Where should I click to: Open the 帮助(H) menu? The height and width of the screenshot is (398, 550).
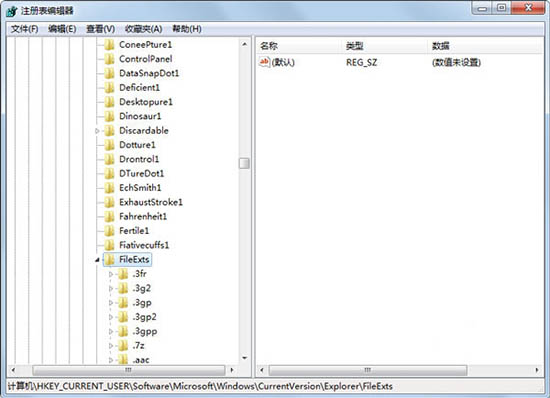(187, 29)
